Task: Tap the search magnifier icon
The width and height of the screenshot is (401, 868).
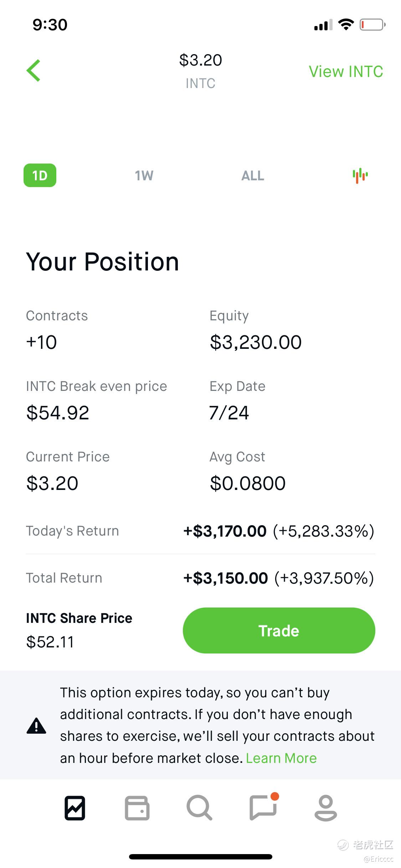Action: click(199, 807)
